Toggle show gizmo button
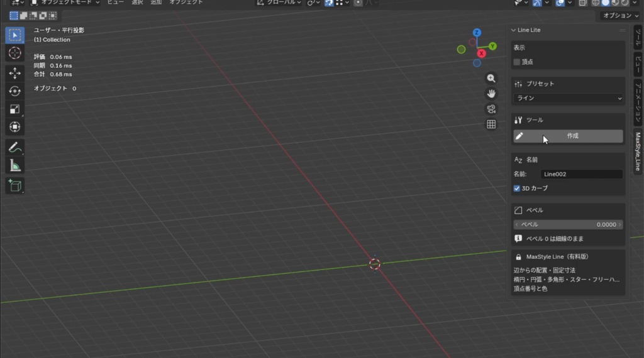The width and height of the screenshot is (644, 358). point(537,3)
